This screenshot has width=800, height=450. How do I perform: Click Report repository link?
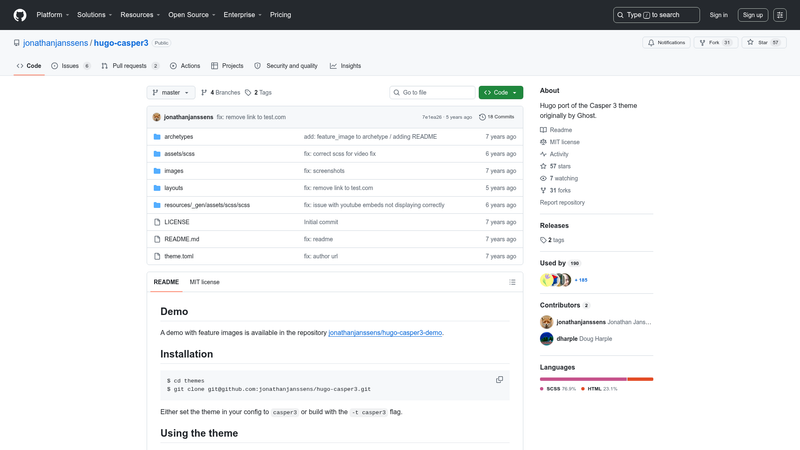[x=562, y=203]
